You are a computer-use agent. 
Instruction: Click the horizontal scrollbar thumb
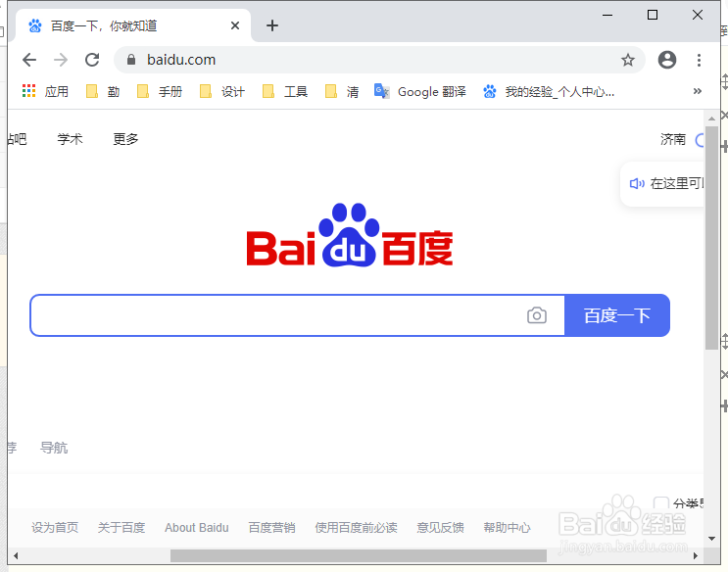359,555
